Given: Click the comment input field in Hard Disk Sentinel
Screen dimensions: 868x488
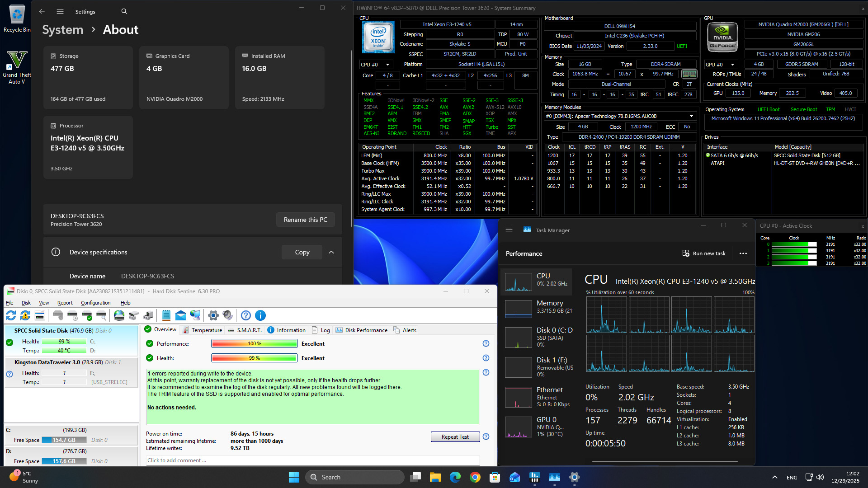Looking at the screenshot, I should [312, 460].
